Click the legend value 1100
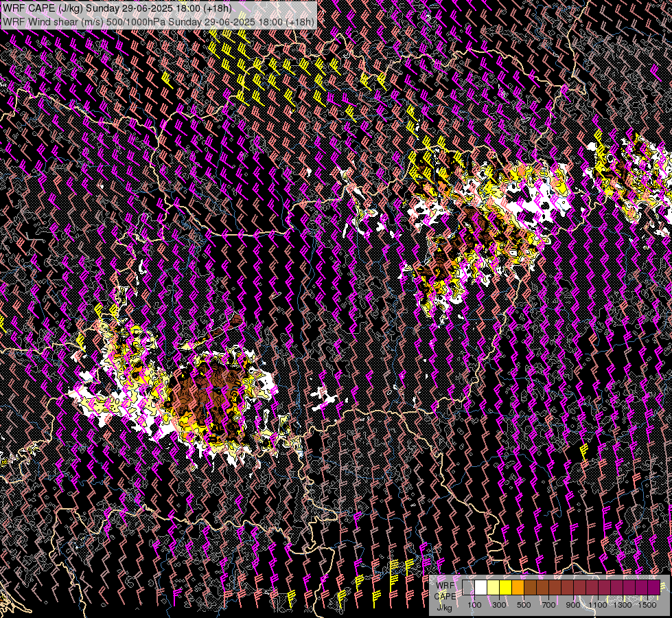 [597, 605]
